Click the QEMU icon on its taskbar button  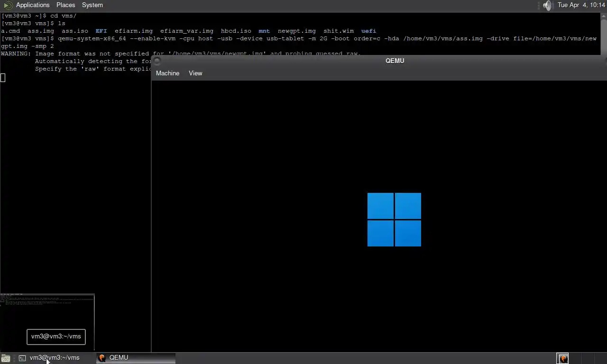coord(101,358)
